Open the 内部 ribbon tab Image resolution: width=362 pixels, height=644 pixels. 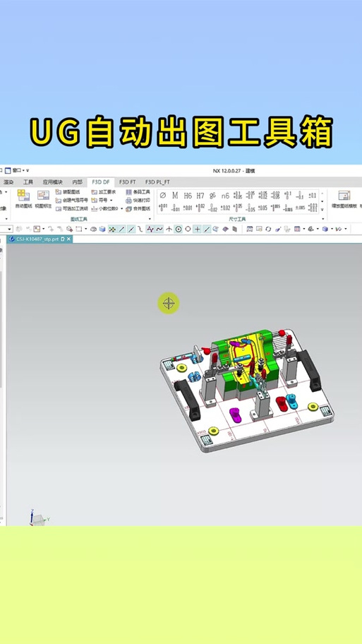77,182
